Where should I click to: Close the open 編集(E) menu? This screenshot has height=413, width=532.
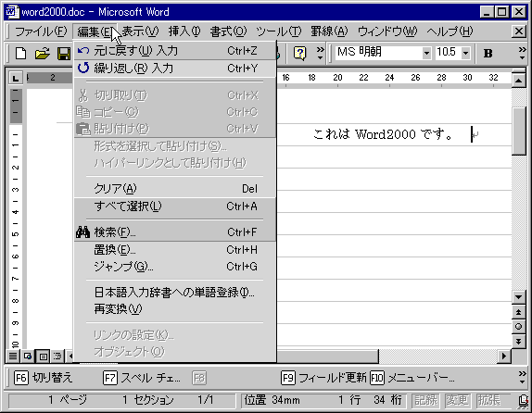tap(95, 31)
